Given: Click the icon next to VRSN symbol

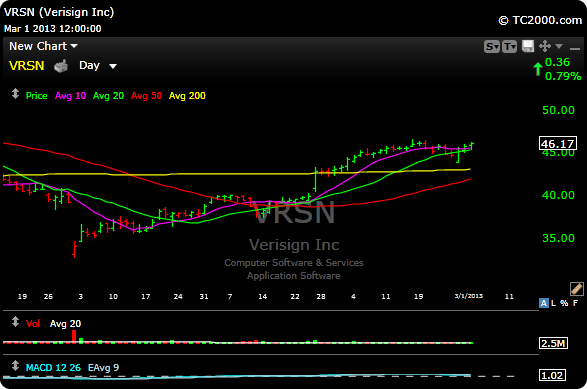Looking at the screenshot, I should click(61, 66).
